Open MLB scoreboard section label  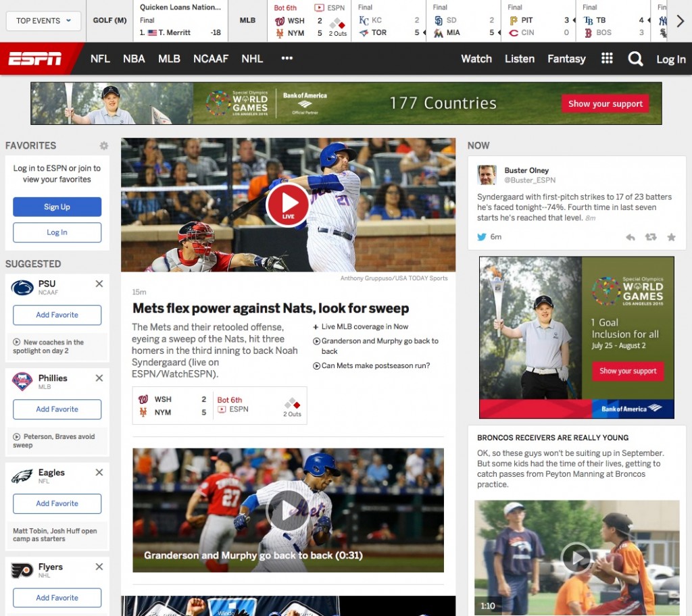(247, 20)
